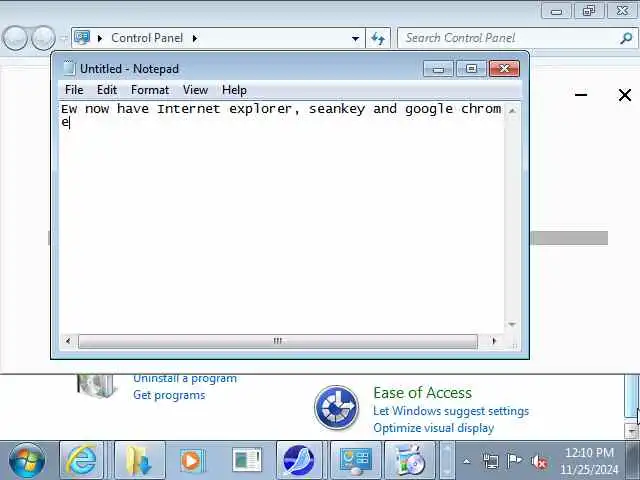
Task: Open Windows Media Player from taskbar
Action: [191, 460]
